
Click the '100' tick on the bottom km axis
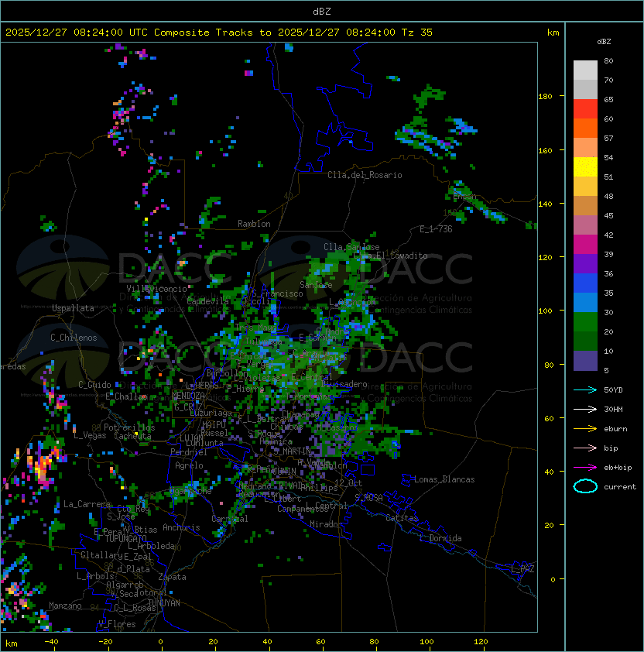click(426, 642)
